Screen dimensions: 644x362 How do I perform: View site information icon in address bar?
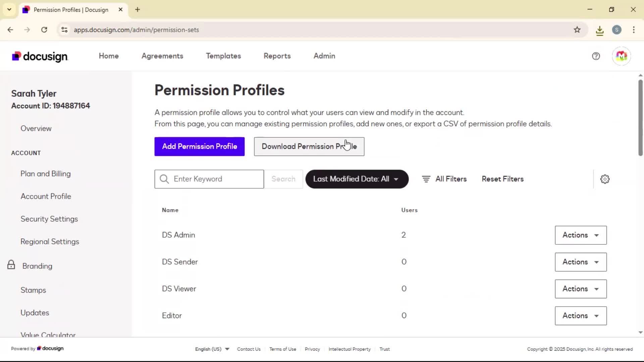point(64,30)
